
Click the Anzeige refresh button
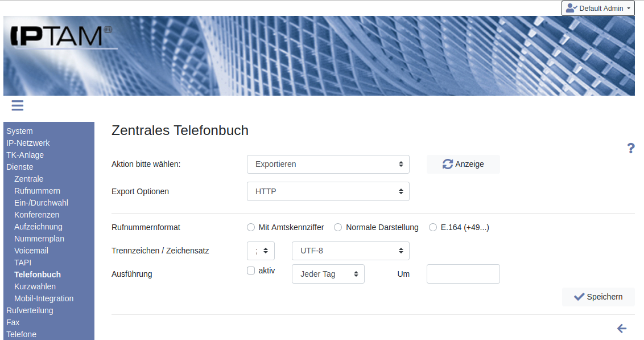463,164
